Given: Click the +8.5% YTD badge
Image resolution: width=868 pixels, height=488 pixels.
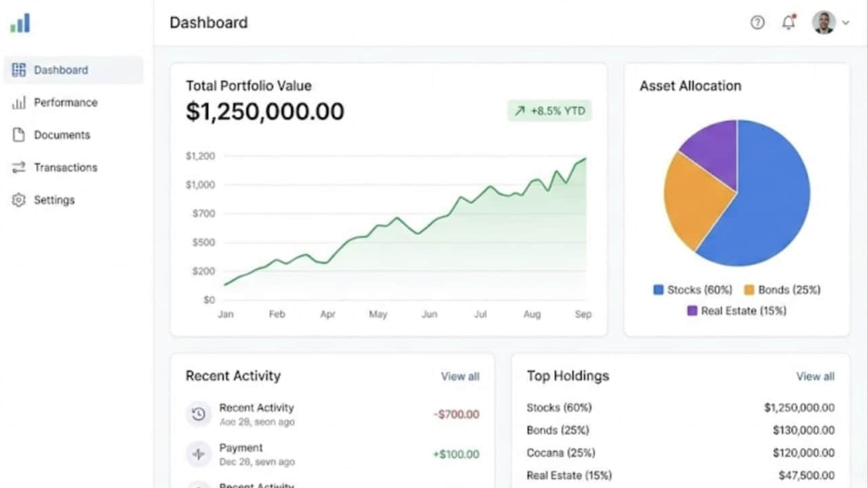Looking at the screenshot, I should tap(549, 111).
